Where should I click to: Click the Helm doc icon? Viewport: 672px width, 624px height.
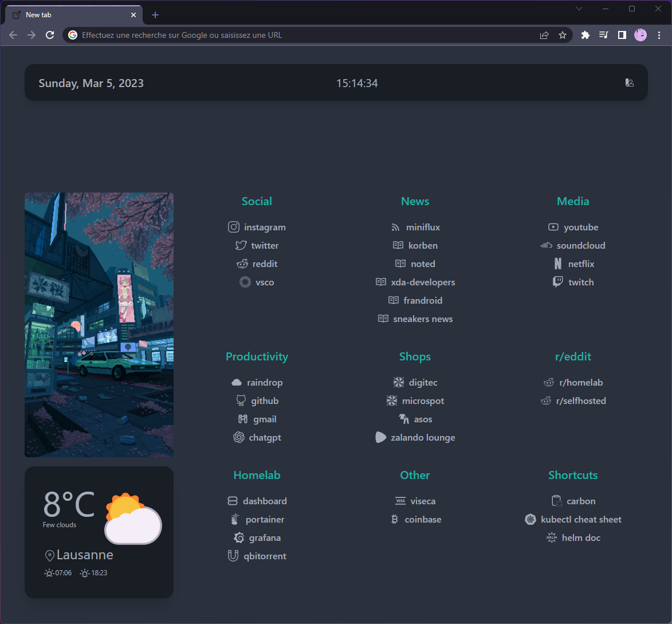[552, 537]
